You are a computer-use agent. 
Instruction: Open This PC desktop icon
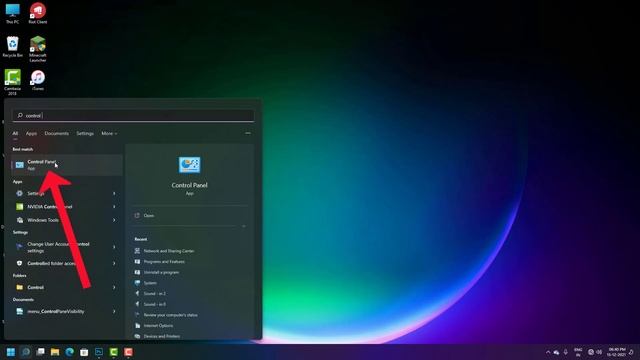coord(12,13)
